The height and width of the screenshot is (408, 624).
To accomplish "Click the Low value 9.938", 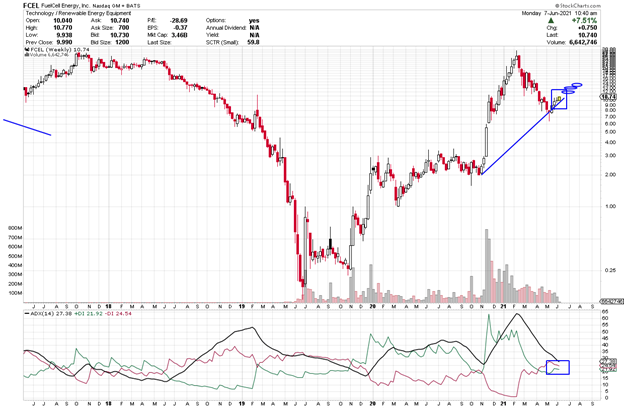I will click(64, 35).
